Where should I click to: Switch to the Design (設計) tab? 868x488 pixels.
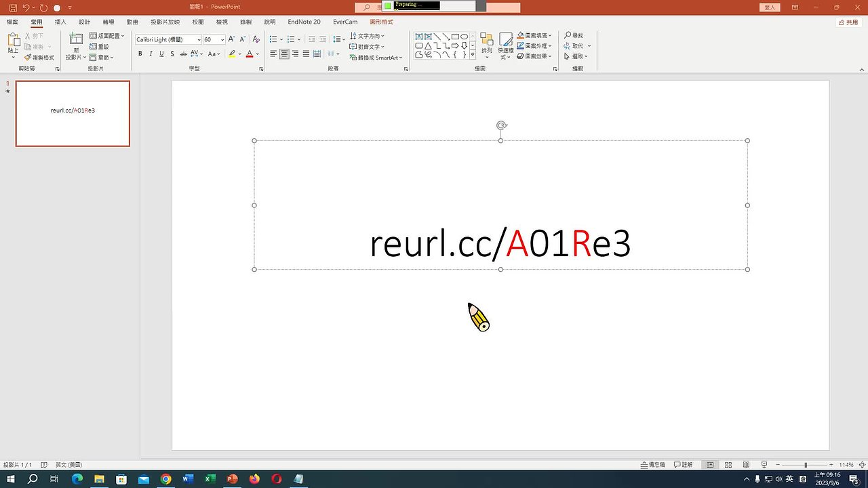(84, 22)
